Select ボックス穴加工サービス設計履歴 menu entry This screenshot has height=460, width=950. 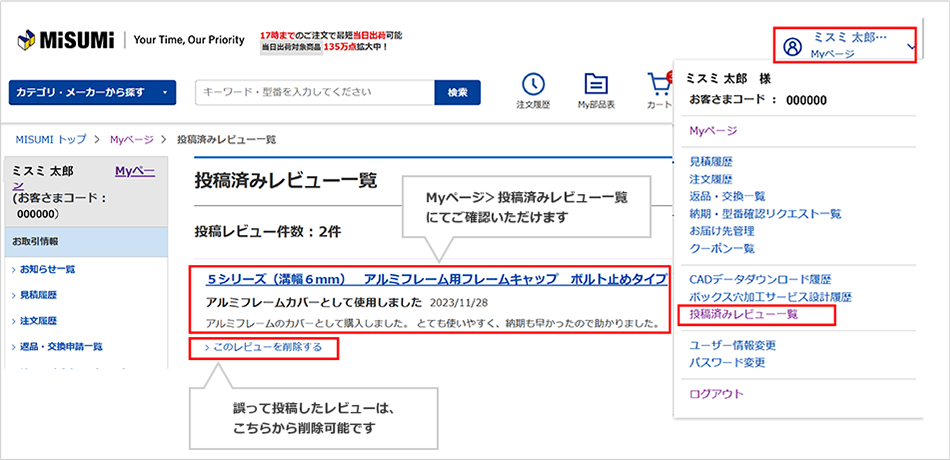tap(771, 297)
